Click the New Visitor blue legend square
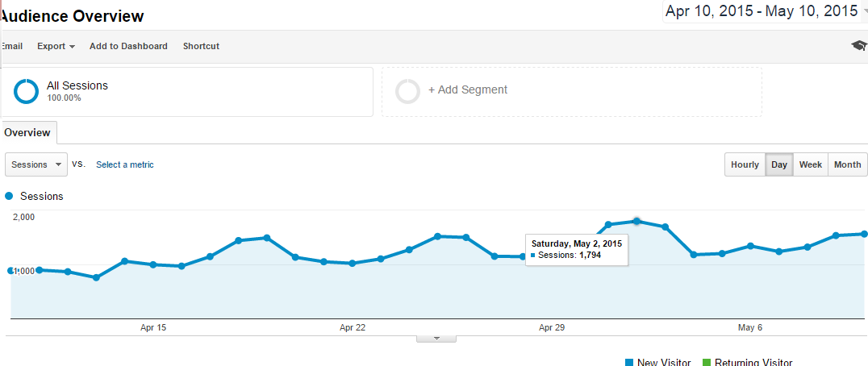868x366 pixels. point(629,363)
